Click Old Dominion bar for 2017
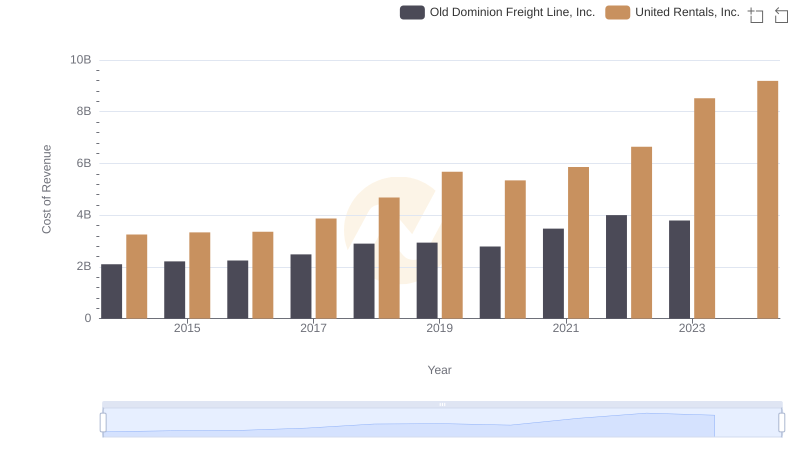 (301, 287)
